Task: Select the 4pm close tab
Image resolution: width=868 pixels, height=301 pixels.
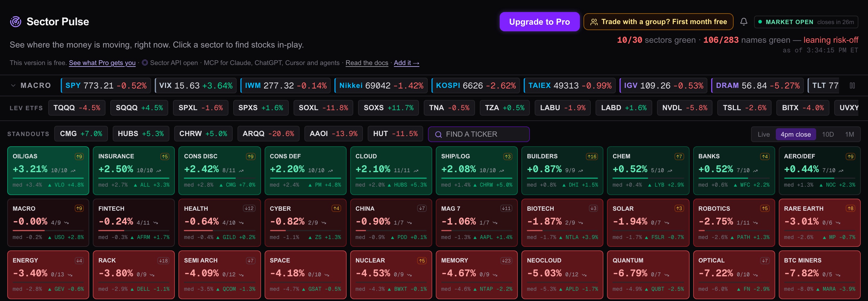Action: point(796,134)
